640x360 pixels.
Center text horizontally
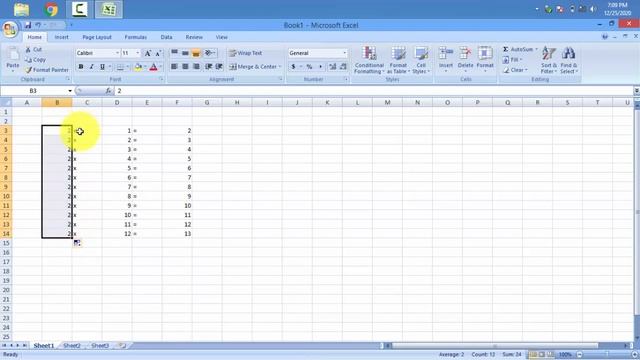[185, 67]
